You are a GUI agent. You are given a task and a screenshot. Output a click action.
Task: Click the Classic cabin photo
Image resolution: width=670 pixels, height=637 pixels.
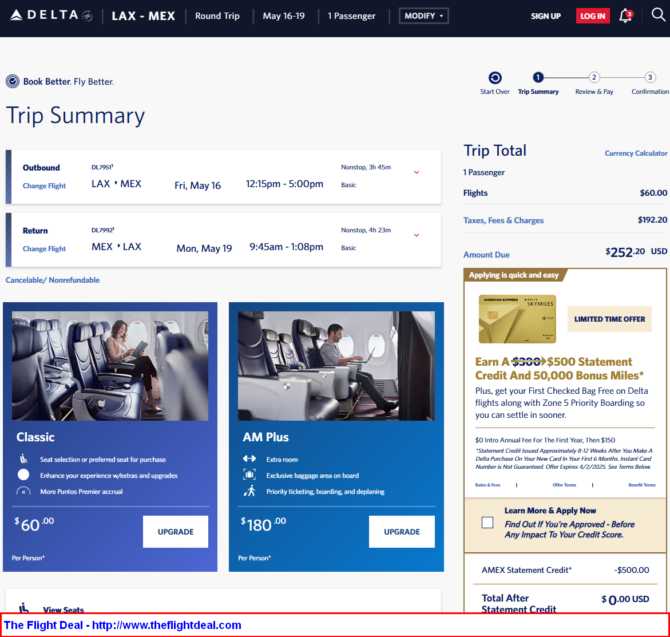coord(110,366)
